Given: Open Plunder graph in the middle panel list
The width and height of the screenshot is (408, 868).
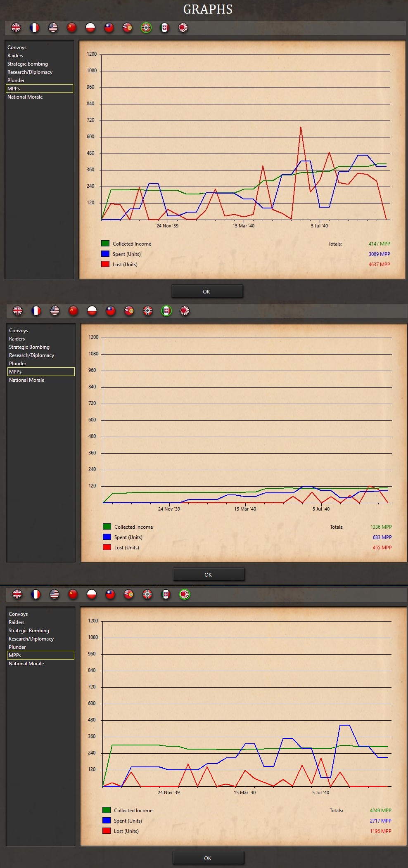Looking at the screenshot, I should click(x=17, y=364).
